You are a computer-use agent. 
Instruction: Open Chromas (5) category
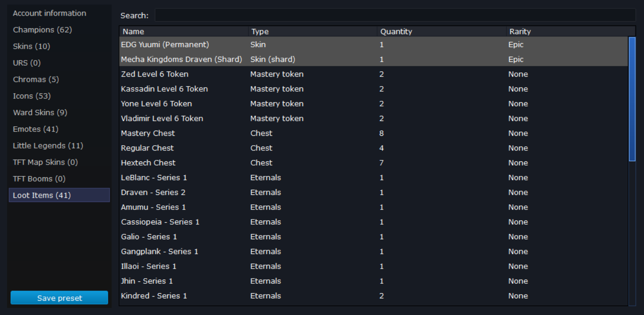click(x=59, y=79)
